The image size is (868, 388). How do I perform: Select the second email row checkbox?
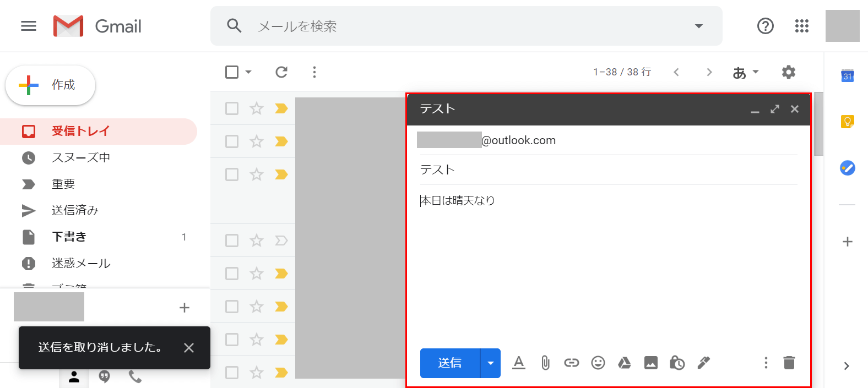coord(232,141)
